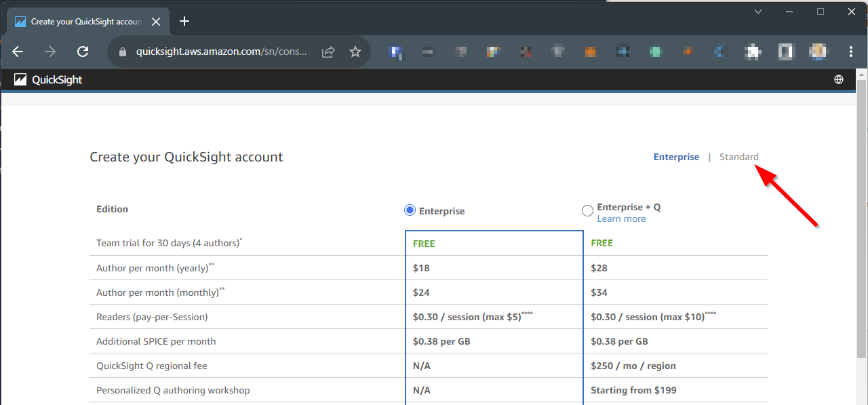Open a new browser tab
Screen dimensions: 868x405
tap(184, 21)
